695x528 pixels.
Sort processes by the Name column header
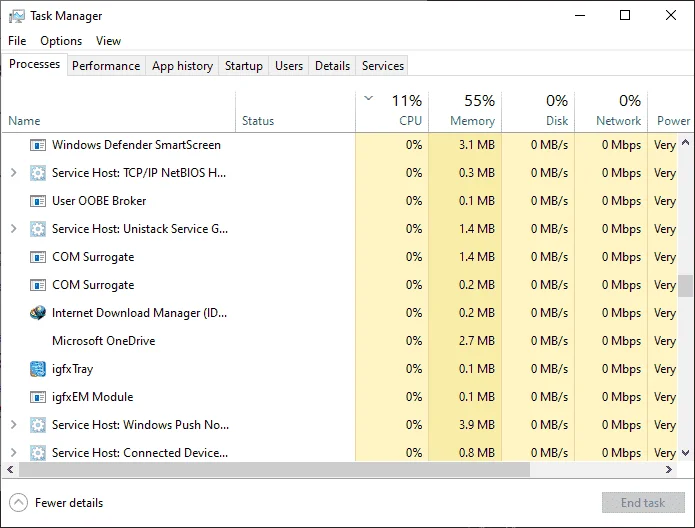tap(118, 112)
